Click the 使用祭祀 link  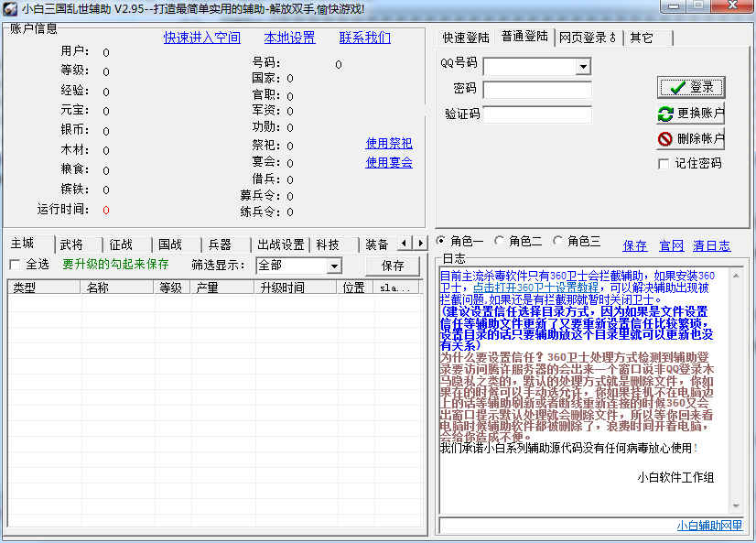(389, 143)
